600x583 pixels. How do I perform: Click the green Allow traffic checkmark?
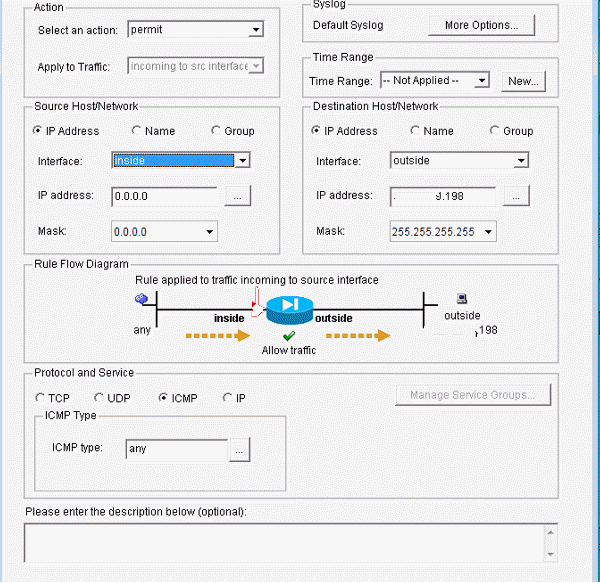(x=289, y=335)
